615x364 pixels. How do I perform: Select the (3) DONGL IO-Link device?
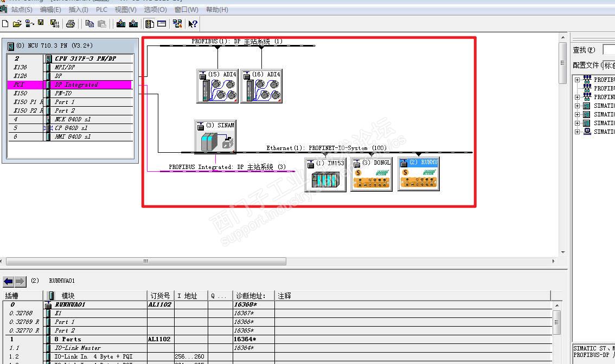point(371,174)
